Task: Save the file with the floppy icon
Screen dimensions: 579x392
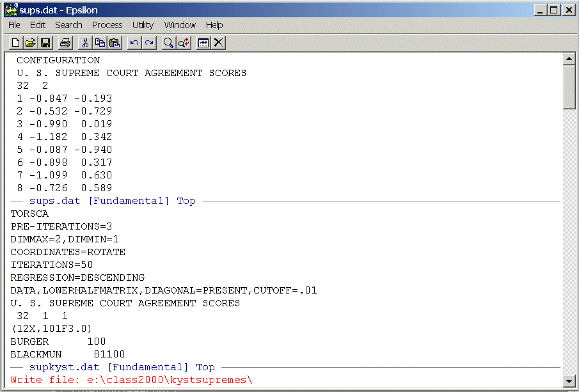Action: [45, 43]
